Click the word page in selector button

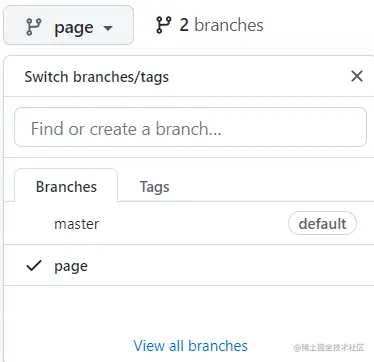(74, 28)
